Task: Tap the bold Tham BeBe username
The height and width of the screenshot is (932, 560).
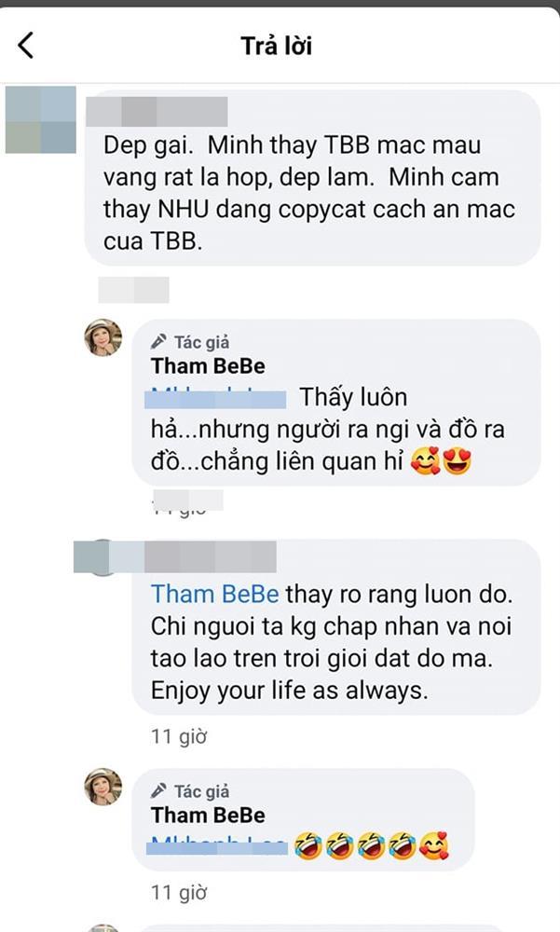Action: (x=207, y=366)
